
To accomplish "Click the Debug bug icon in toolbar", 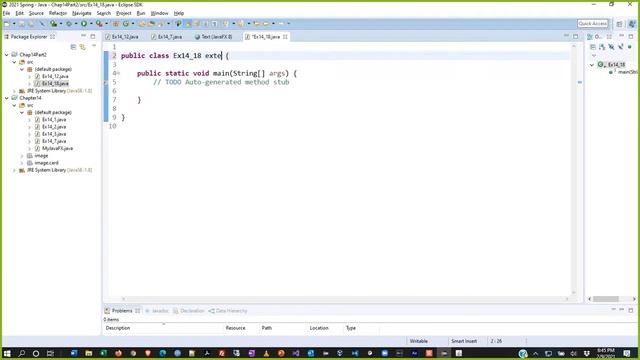I will point(69,24).
